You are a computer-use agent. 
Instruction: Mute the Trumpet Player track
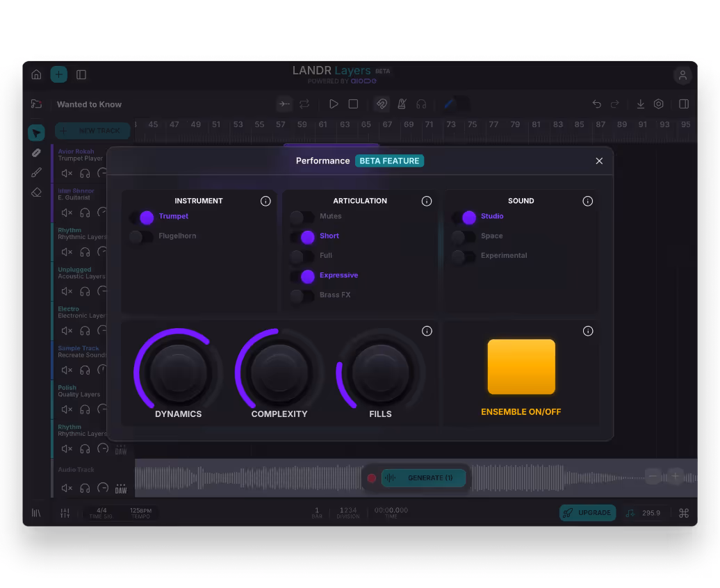click(67, 173)
